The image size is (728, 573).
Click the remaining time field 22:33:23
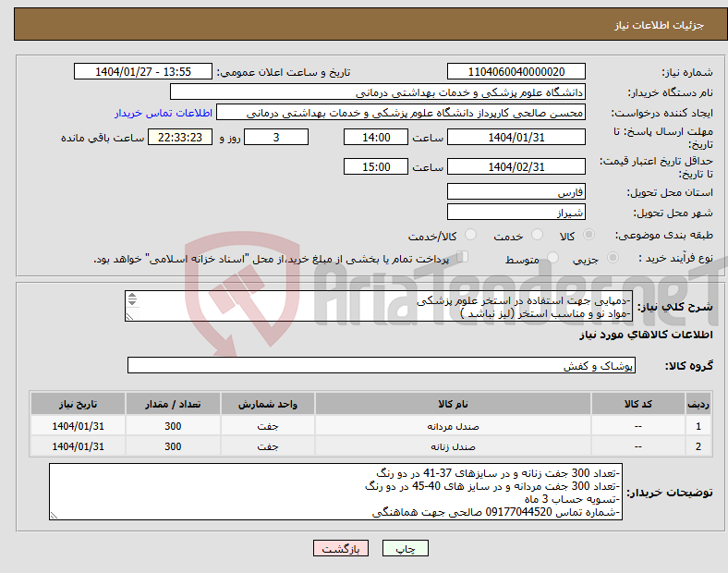pyautogui.click(x=179, y=138)
